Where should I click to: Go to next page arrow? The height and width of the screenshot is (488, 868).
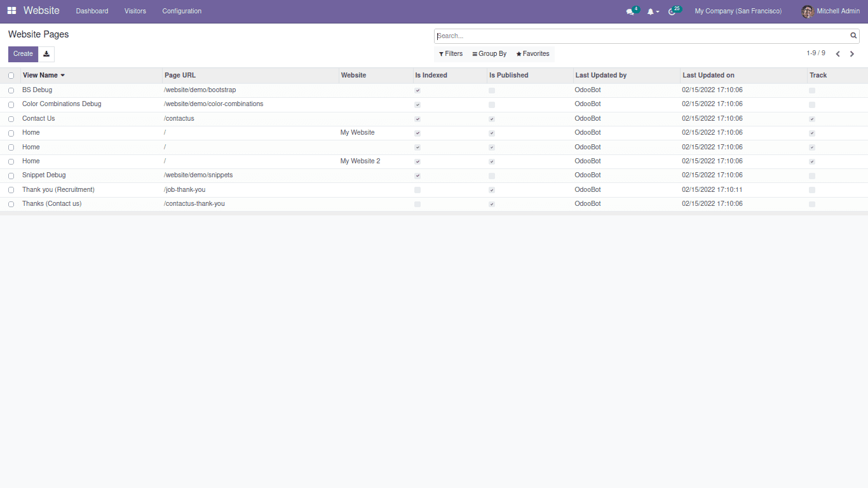[852, 54]
